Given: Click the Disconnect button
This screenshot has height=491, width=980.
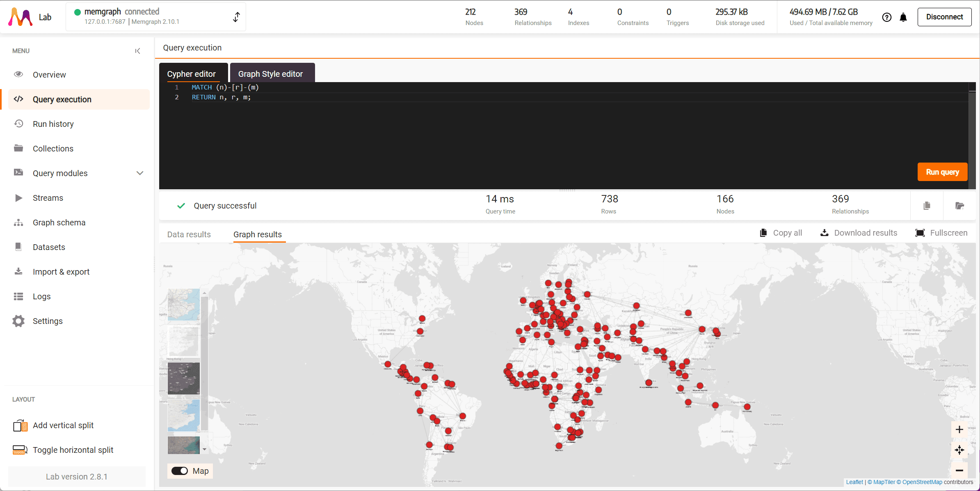Looking at the screenshot, I should click(x=944, y=17).
